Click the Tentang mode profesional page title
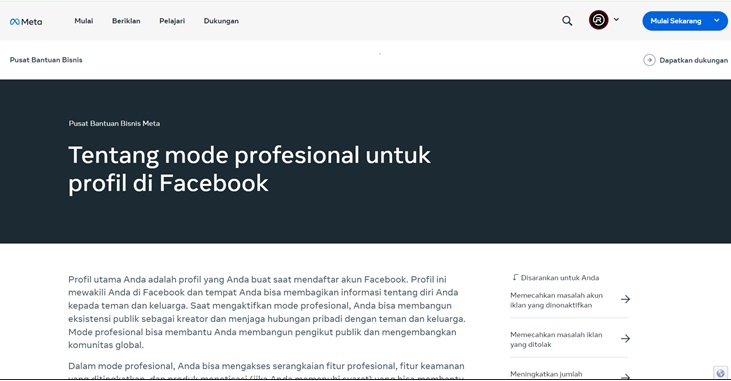The height and width of the screenshot is (381, 731). tap(249, 169)
